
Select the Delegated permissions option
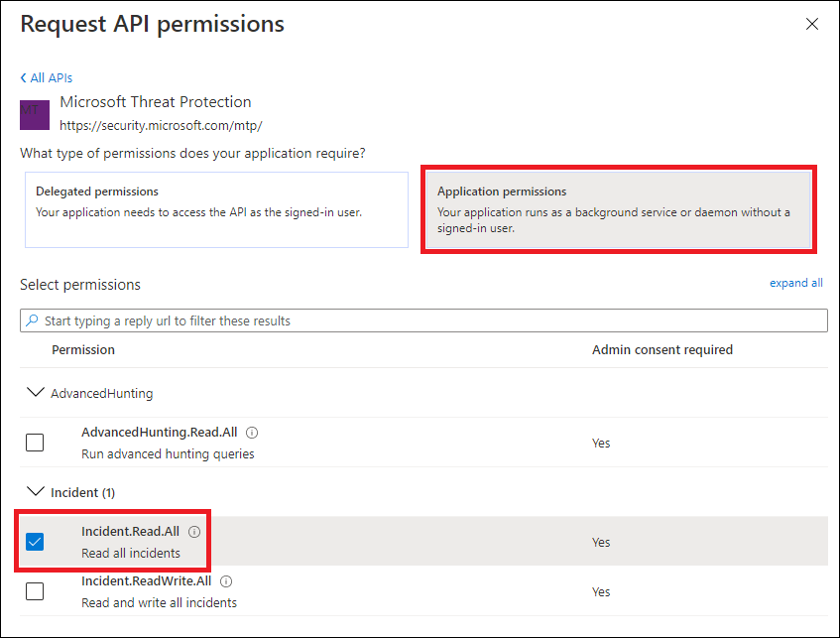pos(216,209)
